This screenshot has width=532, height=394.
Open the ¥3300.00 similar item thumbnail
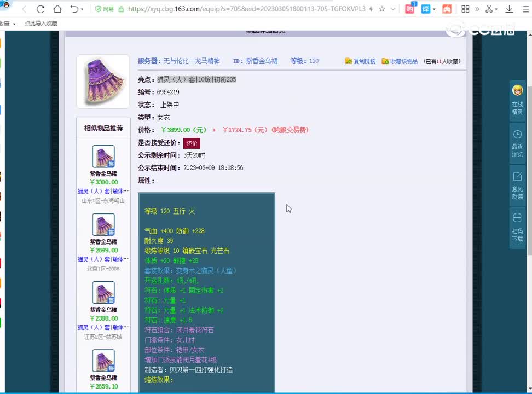tap(103, 157)
